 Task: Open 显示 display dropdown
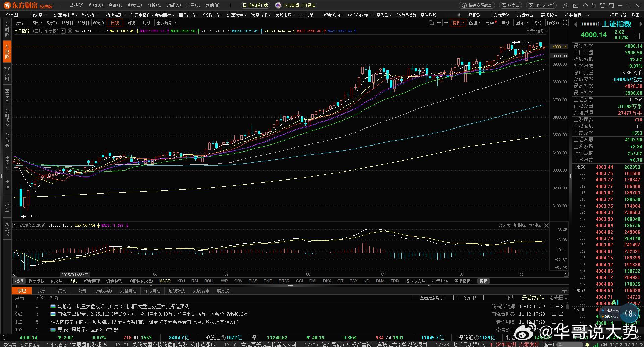point(522,23)
